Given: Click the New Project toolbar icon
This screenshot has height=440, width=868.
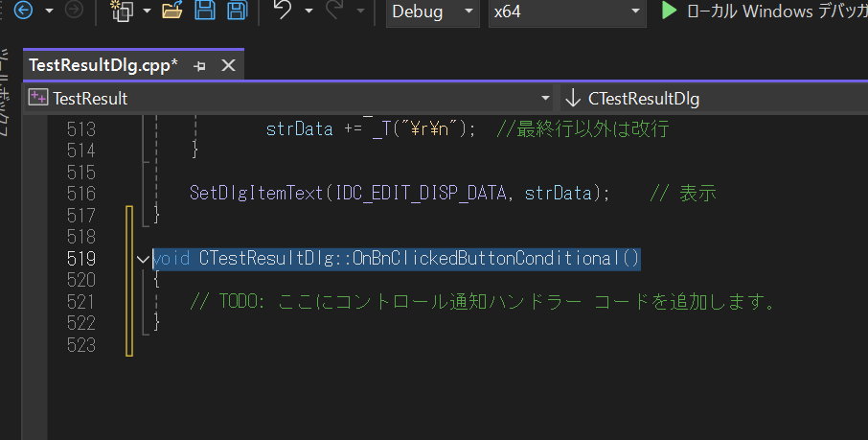Looking at the screenshot, I should tap(122, 12).
